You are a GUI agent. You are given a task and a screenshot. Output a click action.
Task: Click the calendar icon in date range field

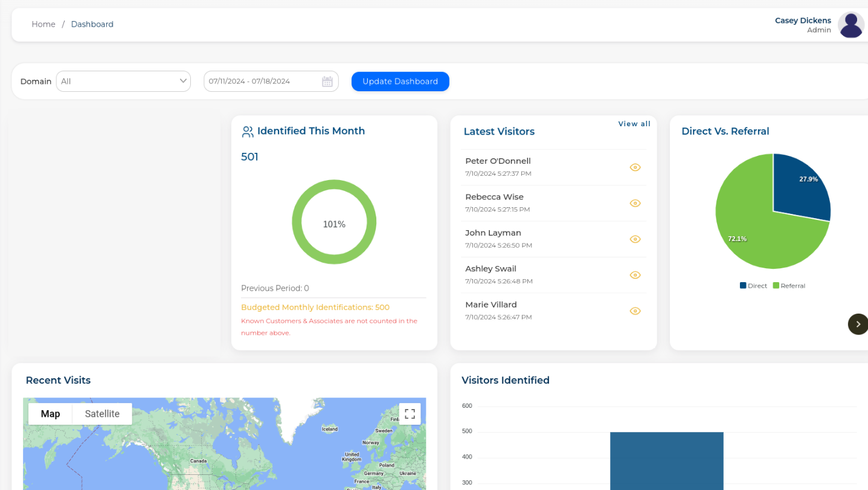pos(327,82)
